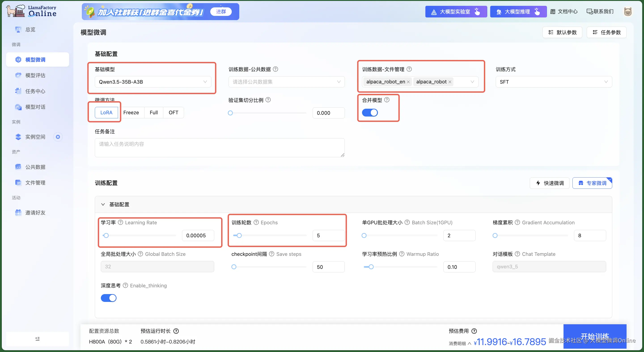
Task: Click the user avatar icon at top right
Action: 627,11
